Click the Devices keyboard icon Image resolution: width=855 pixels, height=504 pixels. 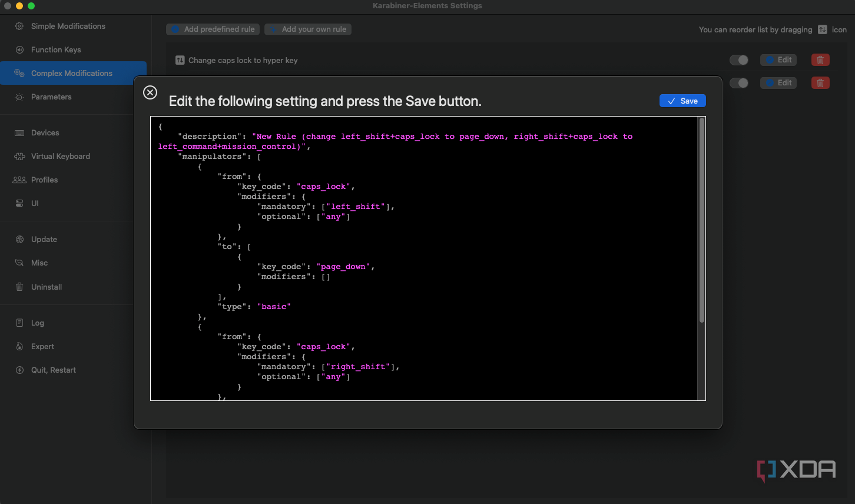click(x=19, y=132)
